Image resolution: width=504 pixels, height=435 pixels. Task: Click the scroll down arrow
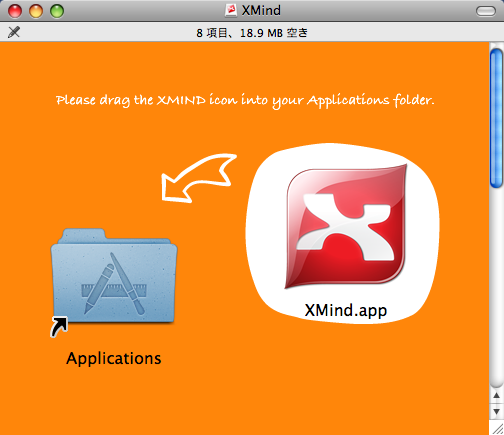pos(496,411)
